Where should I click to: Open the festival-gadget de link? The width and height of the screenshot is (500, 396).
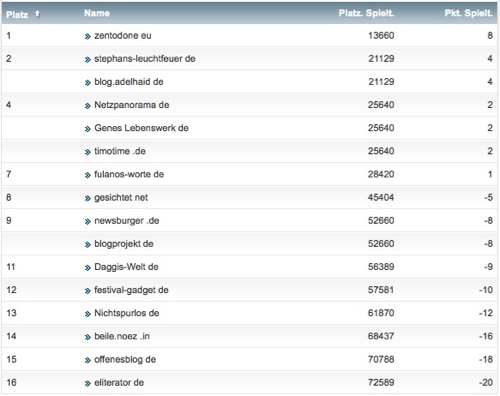click(x=131, y=290)
